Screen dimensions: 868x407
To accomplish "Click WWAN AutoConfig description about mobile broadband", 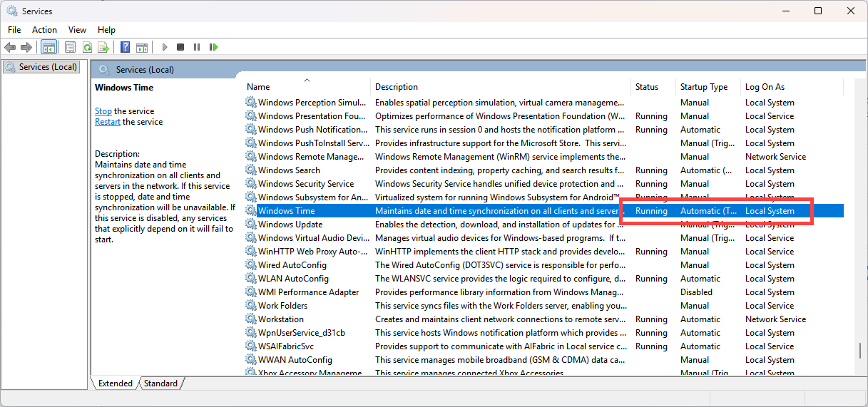I will [501, 360].
